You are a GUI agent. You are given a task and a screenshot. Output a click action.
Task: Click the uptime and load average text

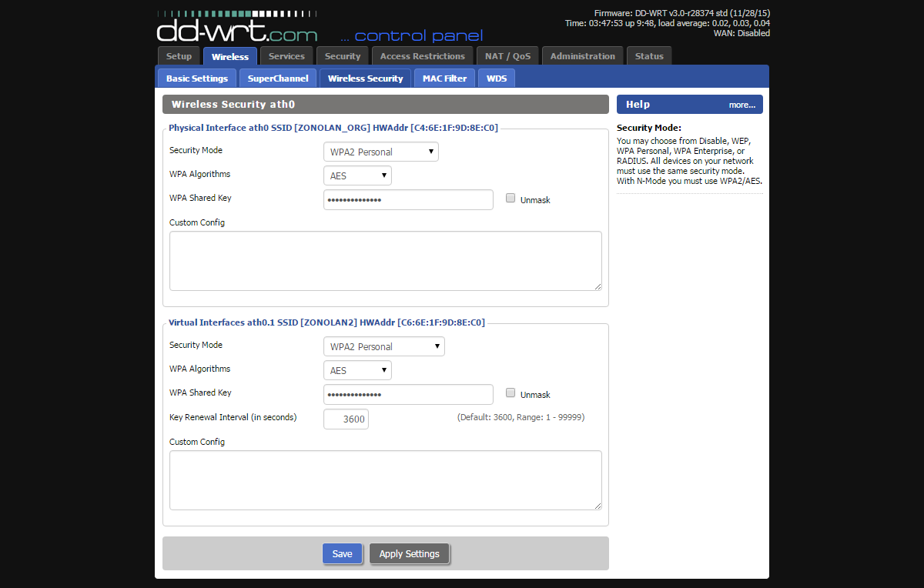(x=668, y=23)
